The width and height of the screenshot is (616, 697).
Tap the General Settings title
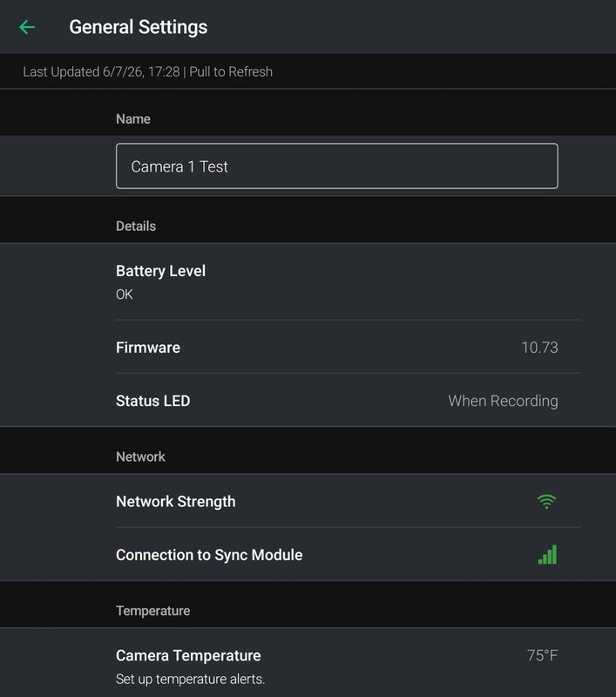[x=139, y=27]
